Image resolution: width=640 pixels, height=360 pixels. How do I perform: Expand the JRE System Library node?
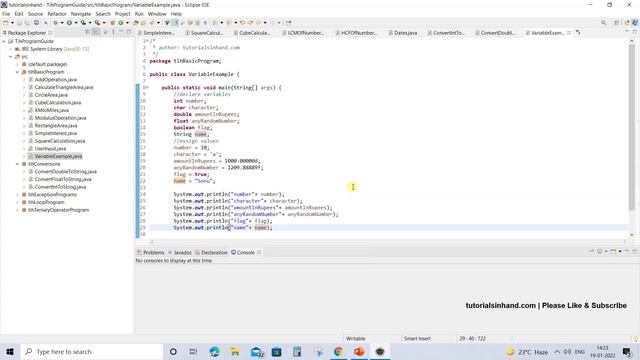pyautogui.click(x=11, y=49)
